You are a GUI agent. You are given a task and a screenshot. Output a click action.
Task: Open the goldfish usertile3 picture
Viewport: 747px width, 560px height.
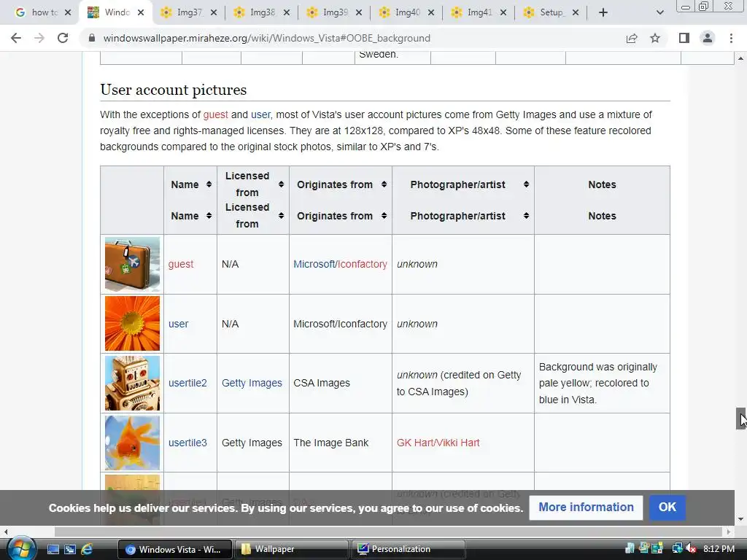point(133,443)
